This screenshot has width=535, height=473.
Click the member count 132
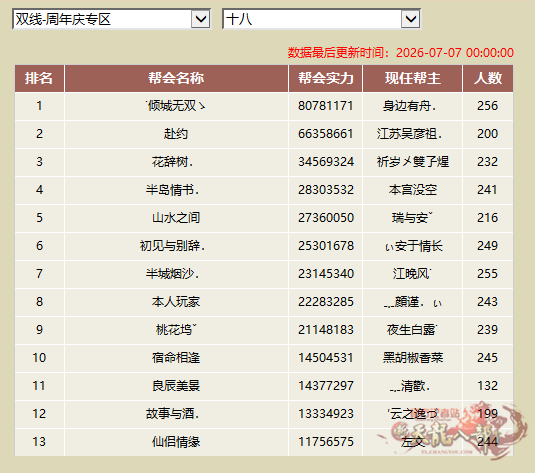[x=488, y=386]
